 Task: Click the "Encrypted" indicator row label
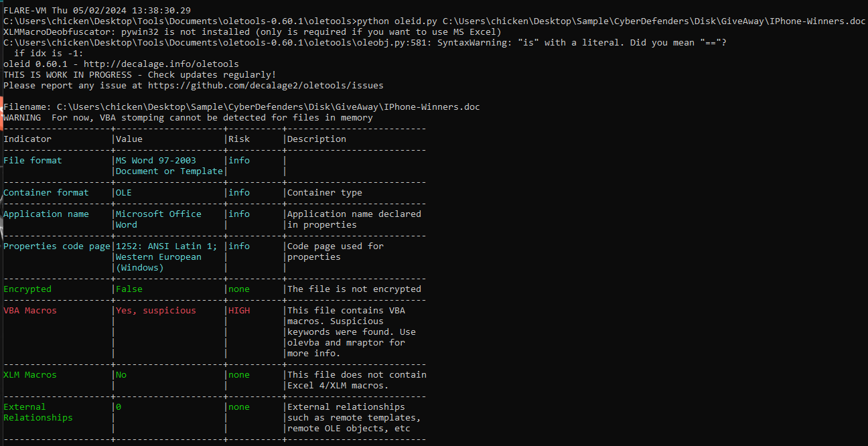click(x=27, y=289)
